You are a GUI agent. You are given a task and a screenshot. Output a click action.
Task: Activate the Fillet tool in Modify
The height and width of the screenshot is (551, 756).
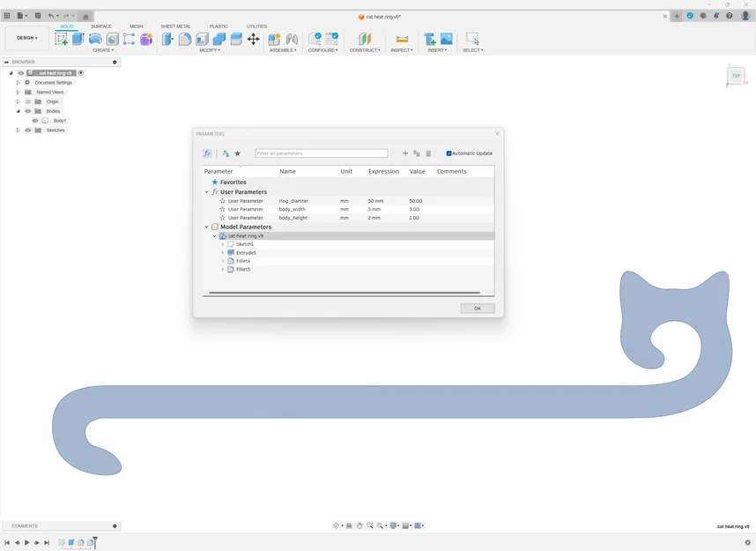tap(183, 40)
